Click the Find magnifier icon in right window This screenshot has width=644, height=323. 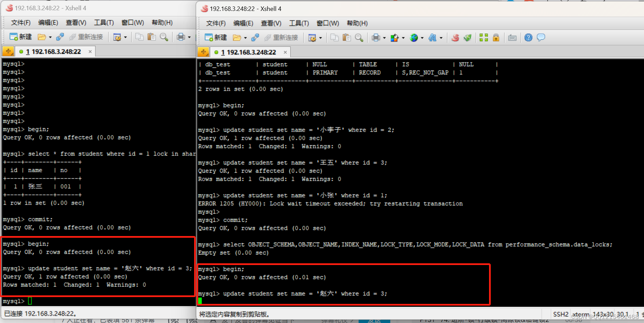(x=359, y=38)
